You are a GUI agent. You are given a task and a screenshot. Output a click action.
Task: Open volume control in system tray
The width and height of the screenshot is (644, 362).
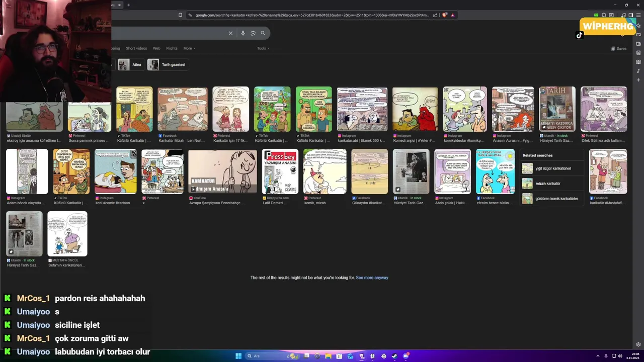[620, 356]
